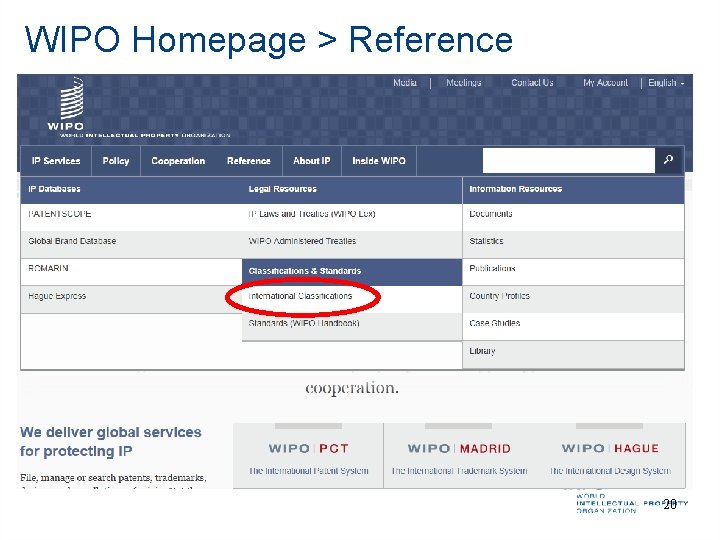Open Hague Express link
Image resolution: width=720 pixels, height=540 pixels.
(x=57, y=296)
